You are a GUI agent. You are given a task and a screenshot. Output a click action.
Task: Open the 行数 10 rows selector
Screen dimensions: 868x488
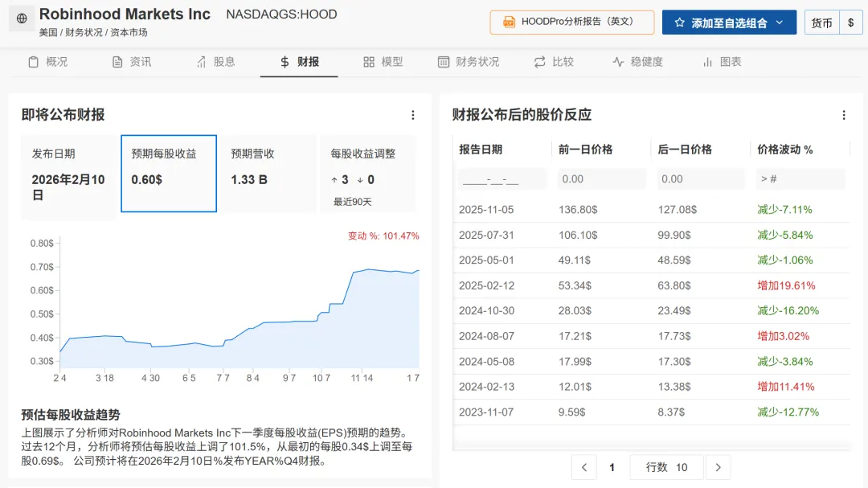click(666, 468)
